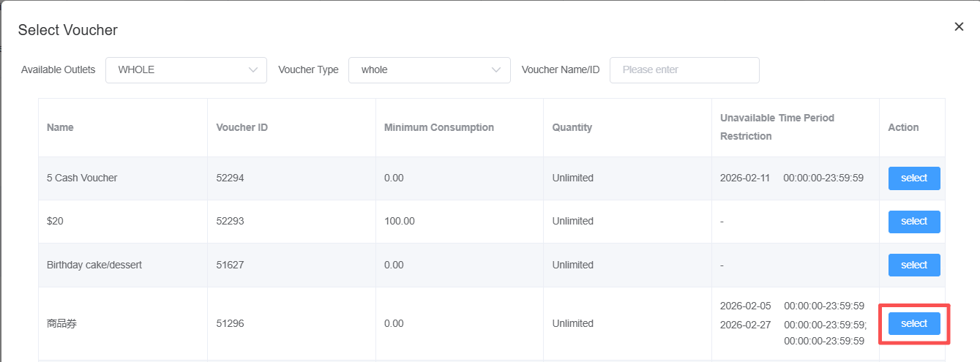Image resolution: width=980 pixels, height=362 pixels.
Task: Click the Birthday cake/dessert name cell
Action: [x=94, y=265]
